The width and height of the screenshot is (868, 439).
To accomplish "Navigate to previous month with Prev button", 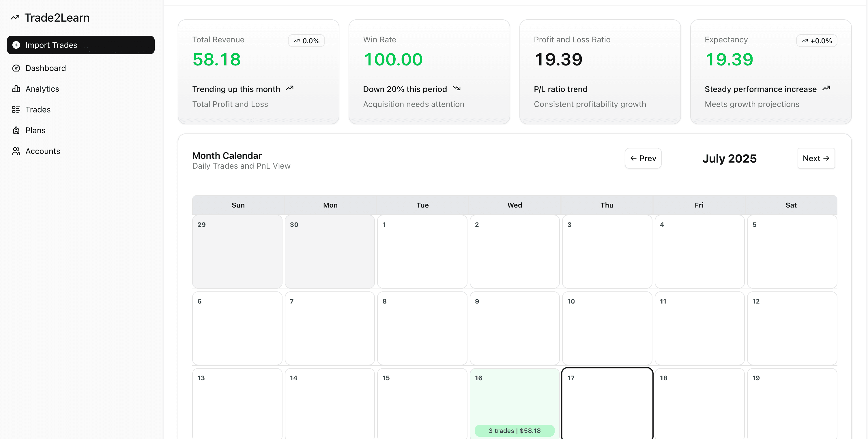I will pos(643,158).
